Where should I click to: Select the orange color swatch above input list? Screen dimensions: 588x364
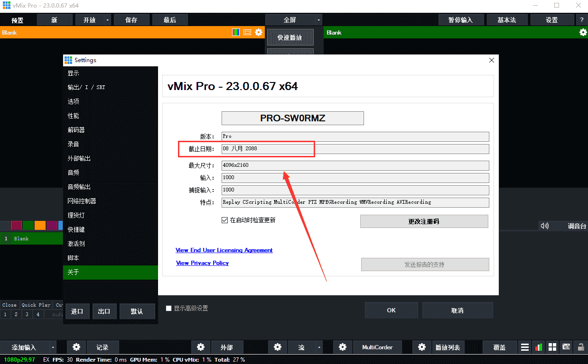pos(40,226)
